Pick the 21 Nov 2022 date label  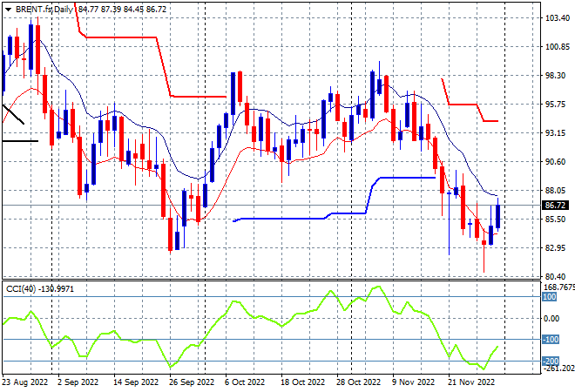coord(470,382)
